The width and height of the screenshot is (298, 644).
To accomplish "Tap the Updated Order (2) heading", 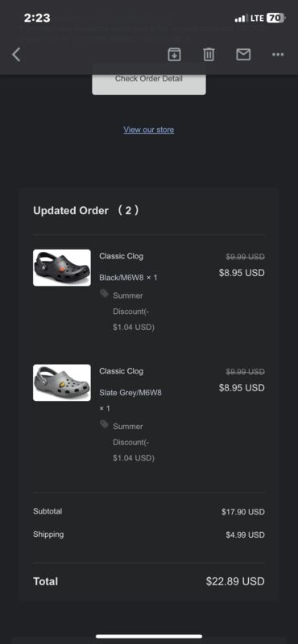I will point(86,211).
